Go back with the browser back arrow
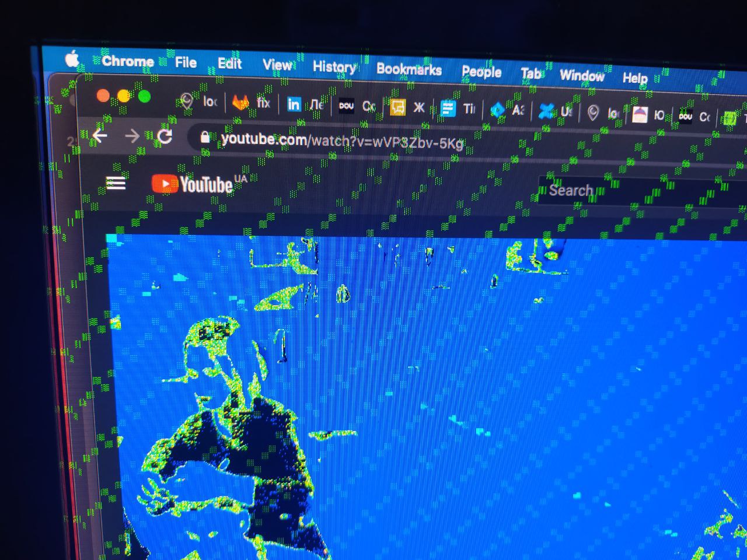747x560 pixels. pyautogui.click(x=100, y=136)
